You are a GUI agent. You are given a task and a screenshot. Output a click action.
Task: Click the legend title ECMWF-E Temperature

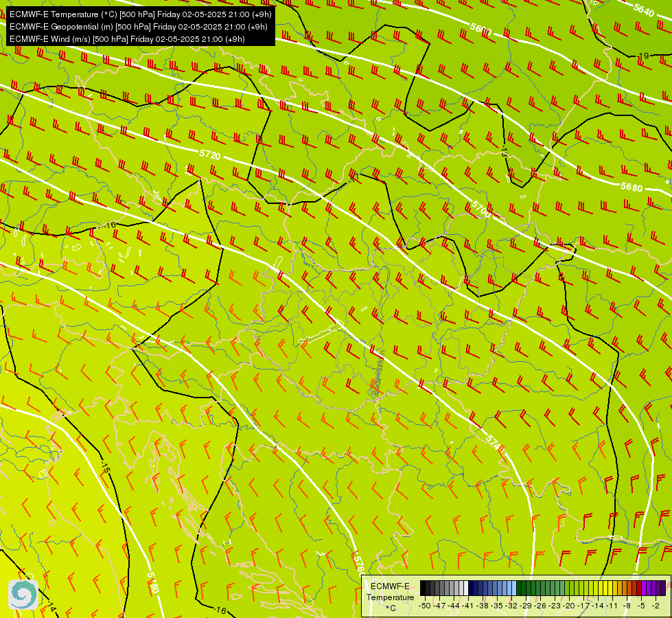[390, 592]
